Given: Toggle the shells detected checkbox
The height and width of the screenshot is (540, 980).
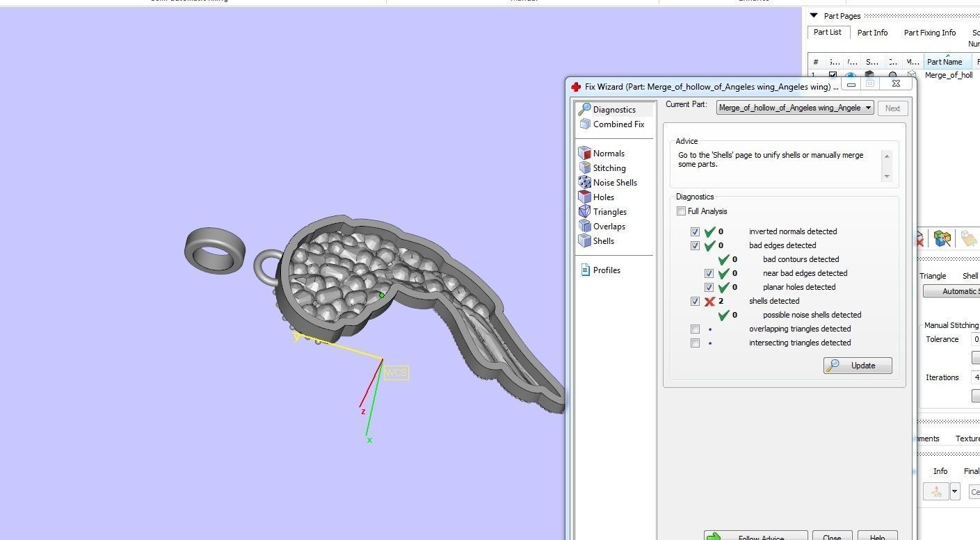Looking at the screenshot, I should (695, 301).
